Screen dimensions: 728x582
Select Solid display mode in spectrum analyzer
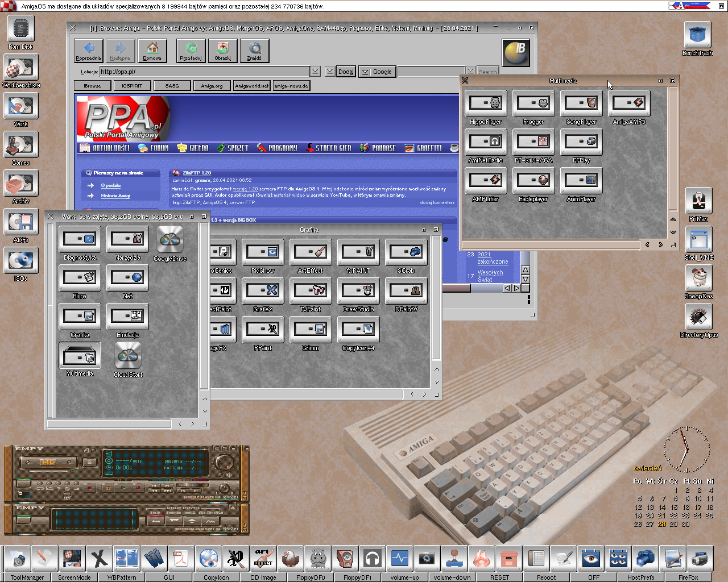(x=156, y=521)
